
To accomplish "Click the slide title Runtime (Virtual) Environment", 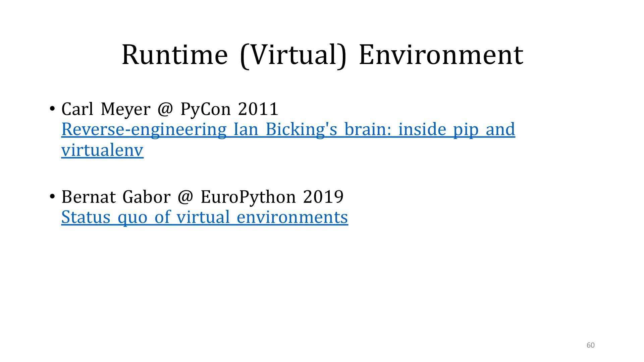I will coord(322,54).
